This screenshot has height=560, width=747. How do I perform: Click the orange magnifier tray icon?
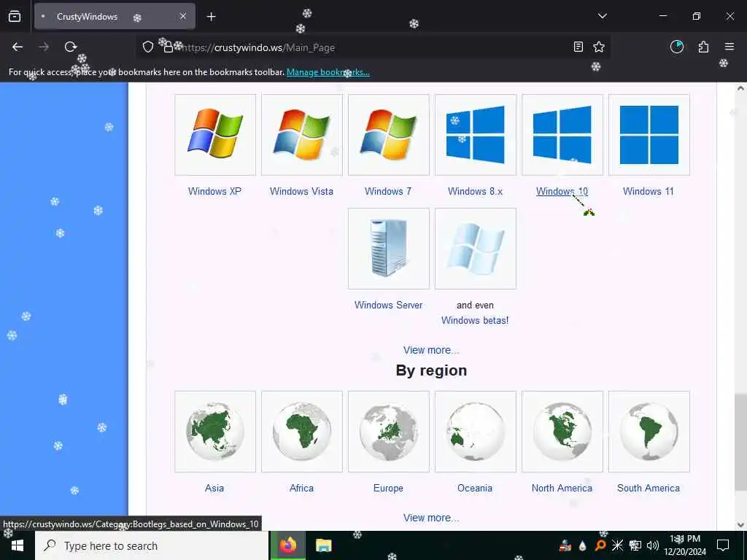pyautogui.click(x=600, y=545)
